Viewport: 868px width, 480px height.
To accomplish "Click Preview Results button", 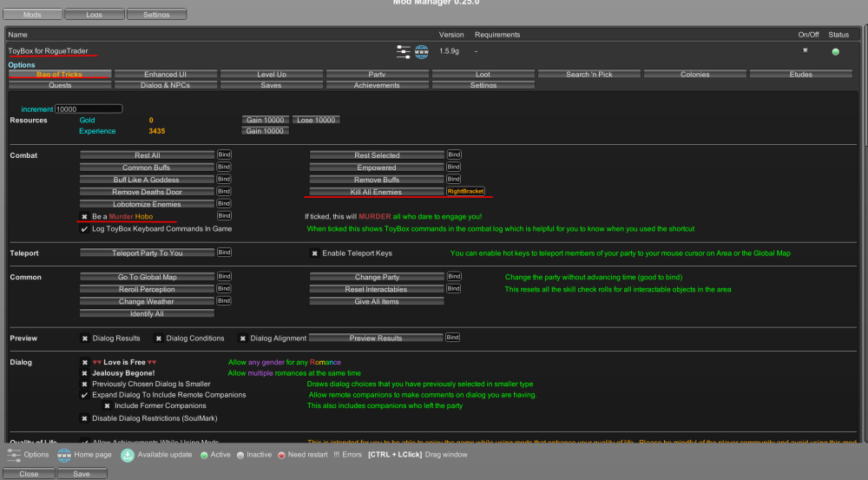I will (376, 338).
